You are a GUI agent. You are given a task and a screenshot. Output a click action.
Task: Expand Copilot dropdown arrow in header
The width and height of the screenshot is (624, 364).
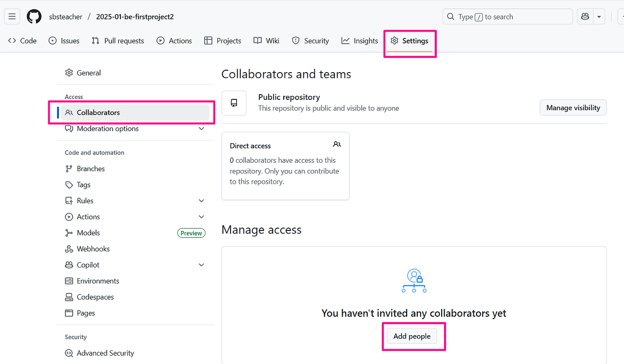[x=599, y=17]
